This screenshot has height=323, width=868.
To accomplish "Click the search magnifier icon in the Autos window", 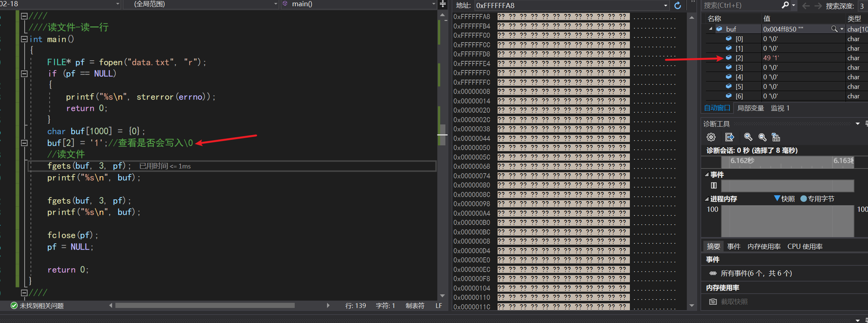I will coord(785,5).
